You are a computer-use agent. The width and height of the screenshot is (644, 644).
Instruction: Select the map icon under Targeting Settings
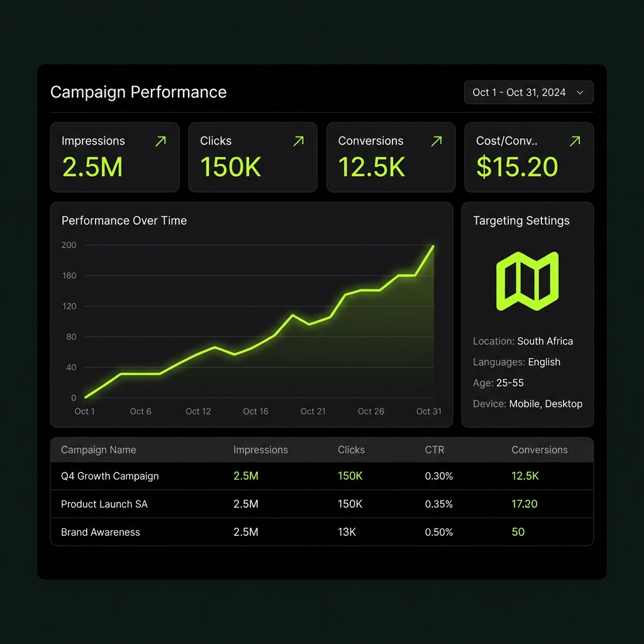tap(528, 280)
